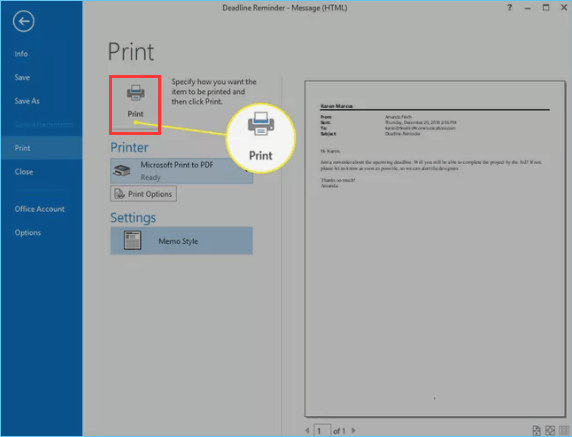Click Close in the backstage menu
The width and height of the screenshot is (572, 437).
(x=24, y=171)
